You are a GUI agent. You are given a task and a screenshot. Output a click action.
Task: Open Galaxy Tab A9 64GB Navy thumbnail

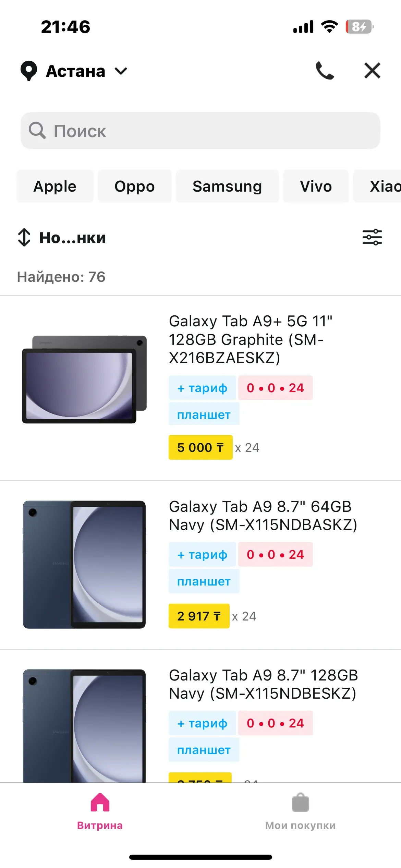(84, 565)
